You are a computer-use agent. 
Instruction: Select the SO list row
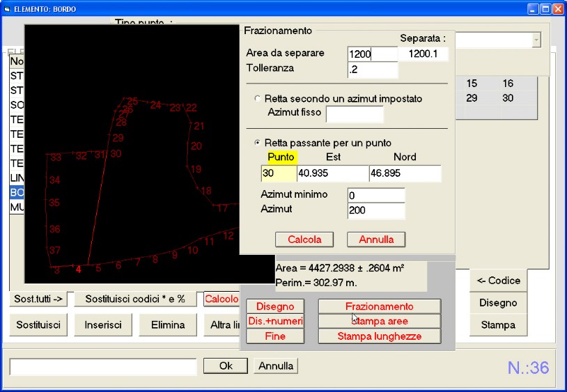pyautogui.click(x=17, y=104)
